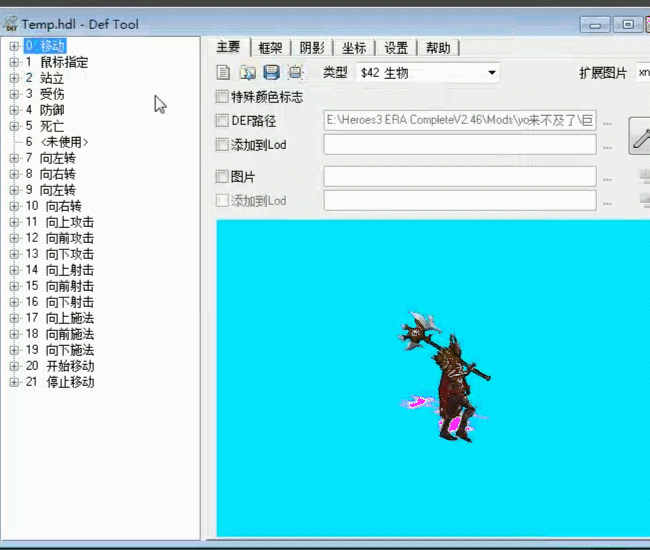Select the 9 向左转 tree row

(51, 190)
